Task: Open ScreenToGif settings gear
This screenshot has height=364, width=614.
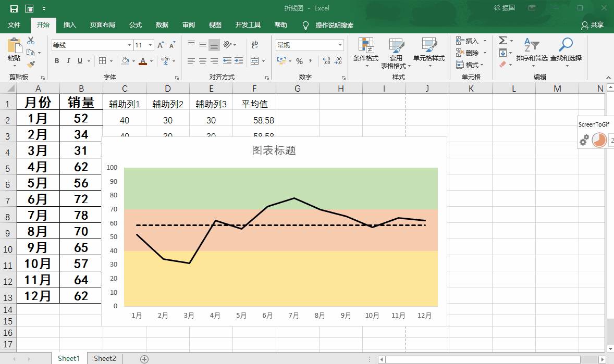Action: [x=584, y=140]
